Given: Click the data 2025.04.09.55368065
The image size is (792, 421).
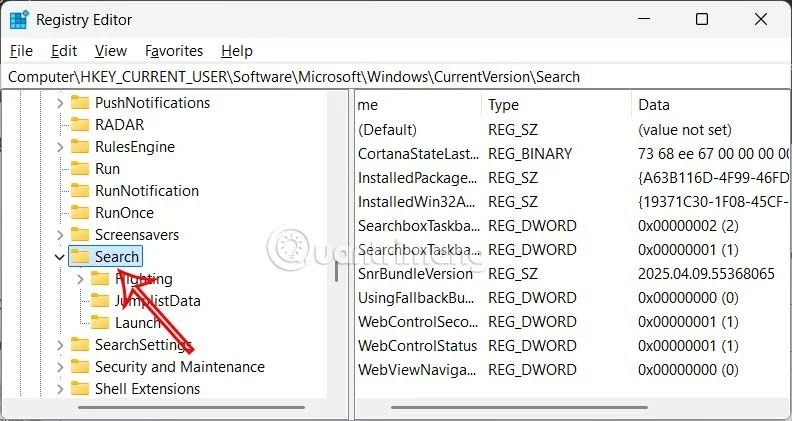Looking at the screenshot, I should click(706, 274).
